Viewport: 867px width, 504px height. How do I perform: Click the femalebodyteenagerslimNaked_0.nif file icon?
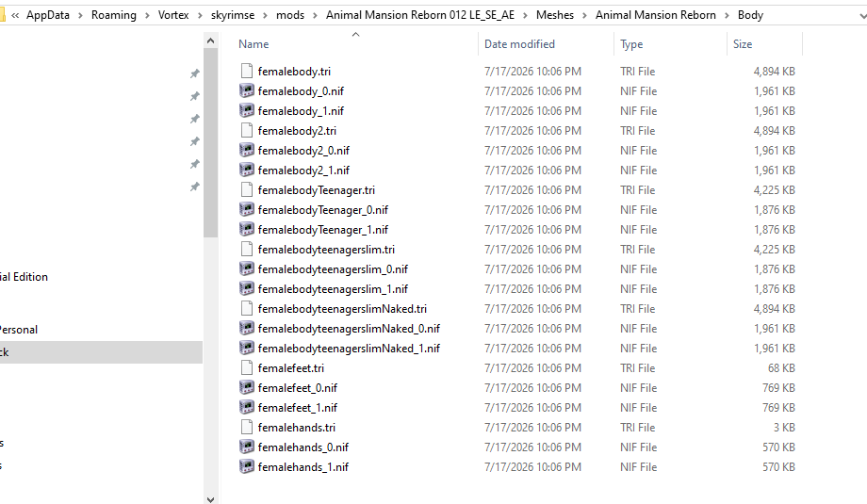pyautogui.click(x=247, y=328)
